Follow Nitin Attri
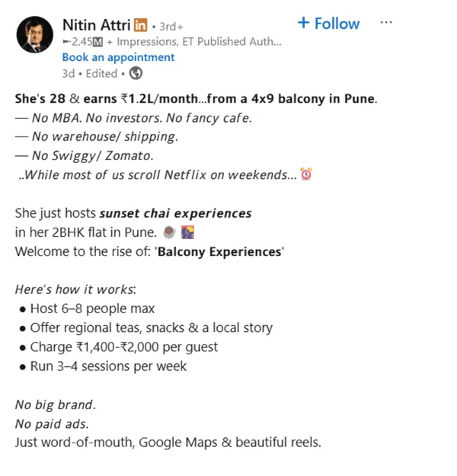Image resolution: width=457 pixels, height=476 pixels. [328, 24]
